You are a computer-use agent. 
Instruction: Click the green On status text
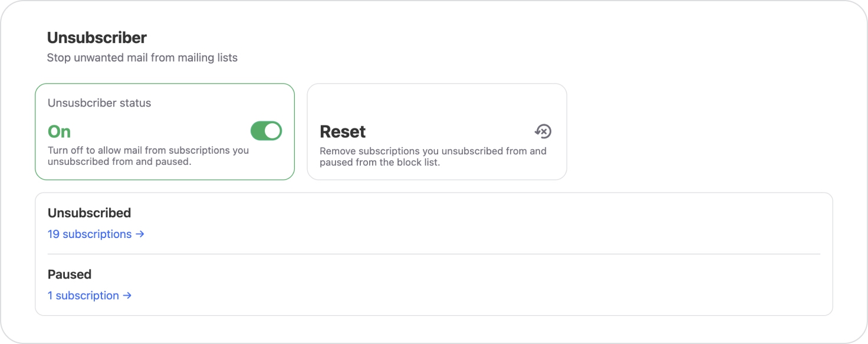pos(59,131)
